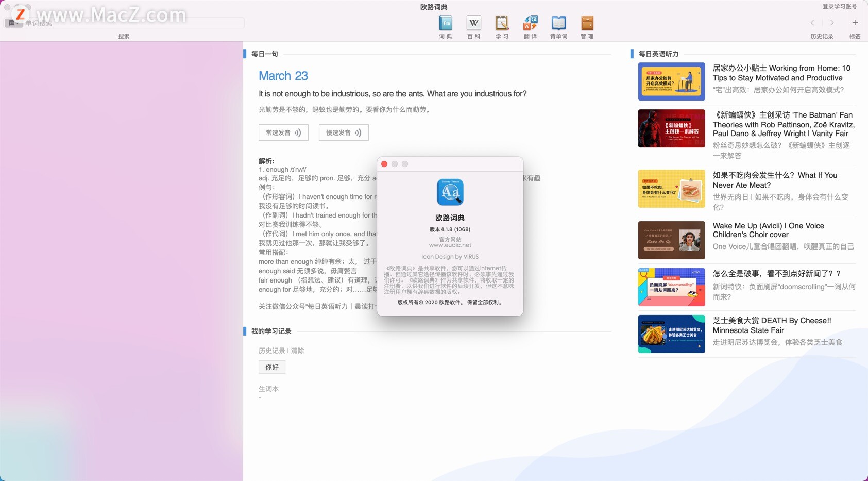
Task: Open The Batman video thumbnail
Action: [671, 128]
